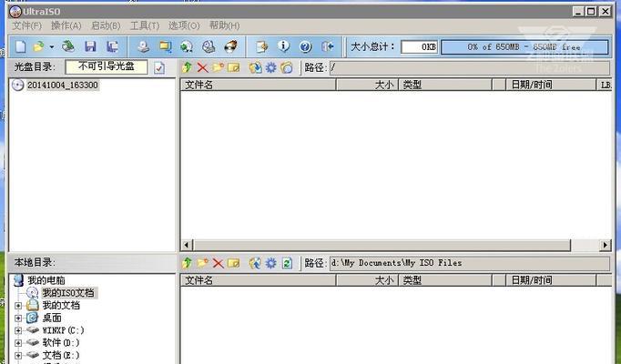Delete selected local file with red X
621x364 pixels.
tap(218, 263)
